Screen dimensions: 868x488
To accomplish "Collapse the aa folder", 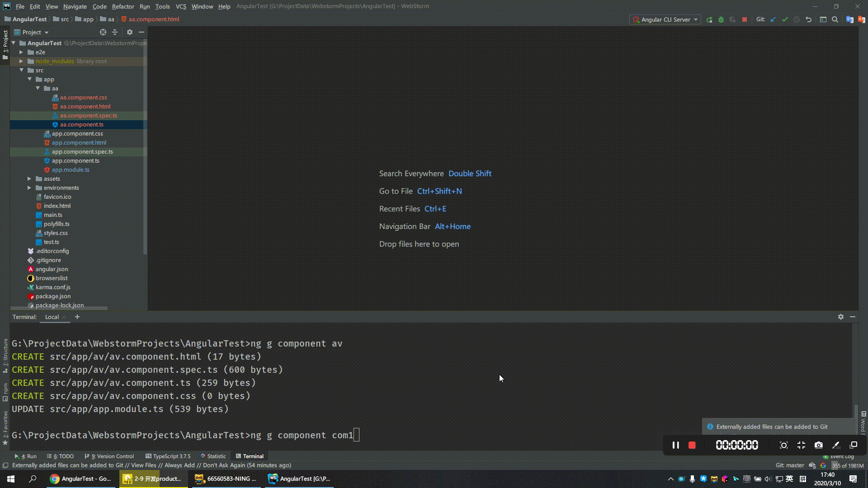I will pyautogui.click(x=38, y=88).
